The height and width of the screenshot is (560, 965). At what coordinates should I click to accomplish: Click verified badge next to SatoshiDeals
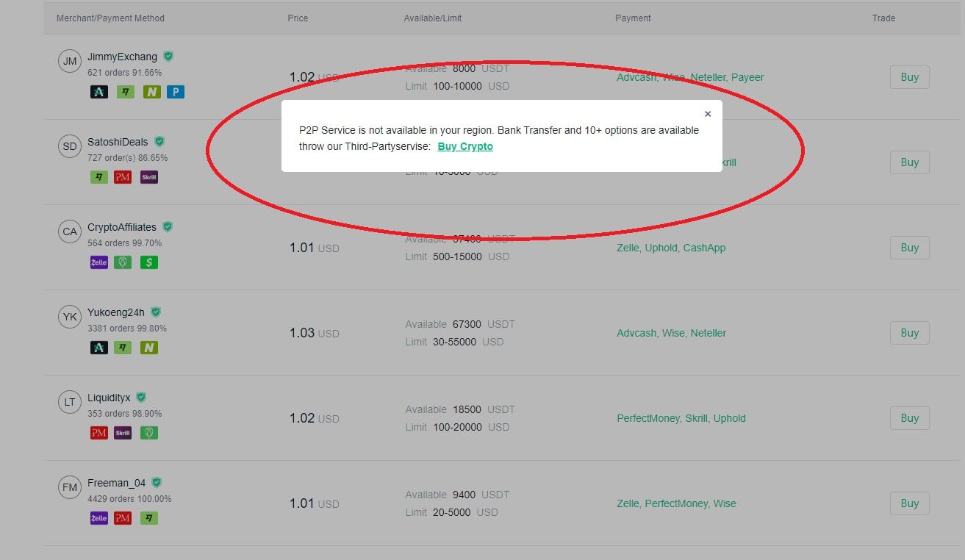click(159, 142)
